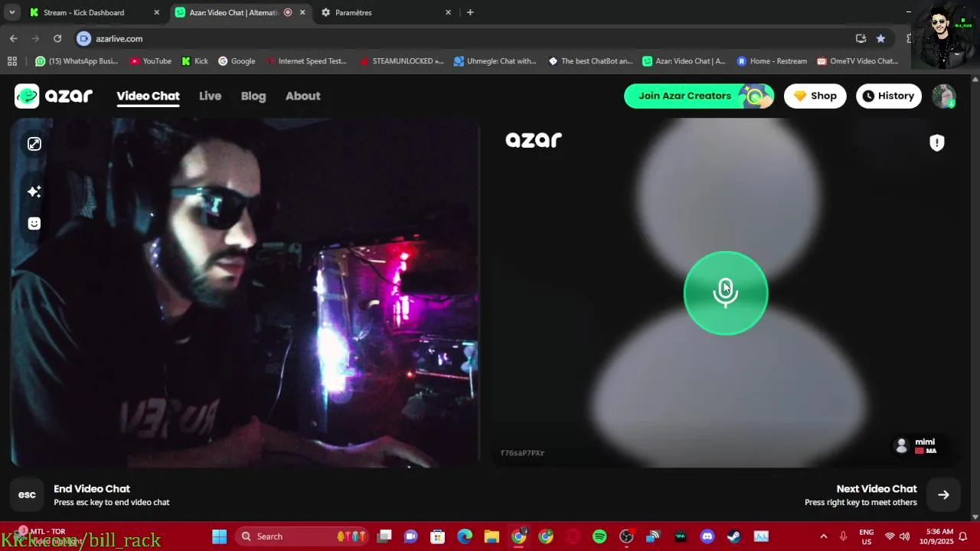Click the Next Video Chat label
This screenshot has height=551, width=980.
pyautogui.click(x=877, y=488)
